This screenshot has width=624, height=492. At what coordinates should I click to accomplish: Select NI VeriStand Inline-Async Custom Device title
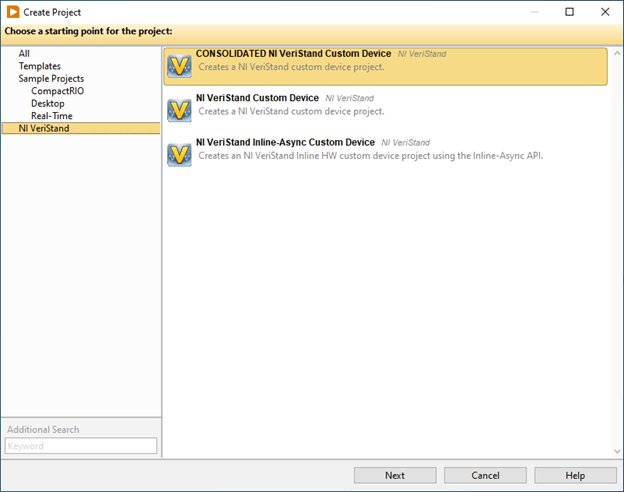[x=285, y=143]
